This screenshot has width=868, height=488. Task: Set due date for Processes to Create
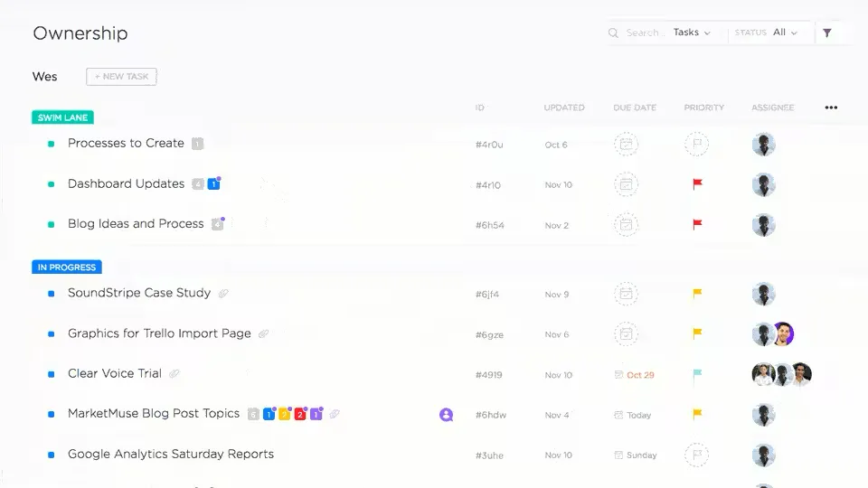click(626, 145)
